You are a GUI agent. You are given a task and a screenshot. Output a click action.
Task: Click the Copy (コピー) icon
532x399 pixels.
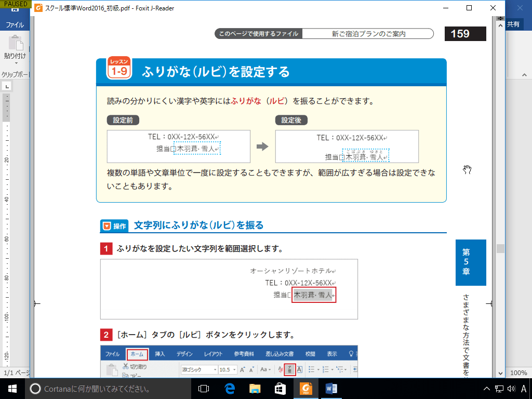click(x=125, y=376)
